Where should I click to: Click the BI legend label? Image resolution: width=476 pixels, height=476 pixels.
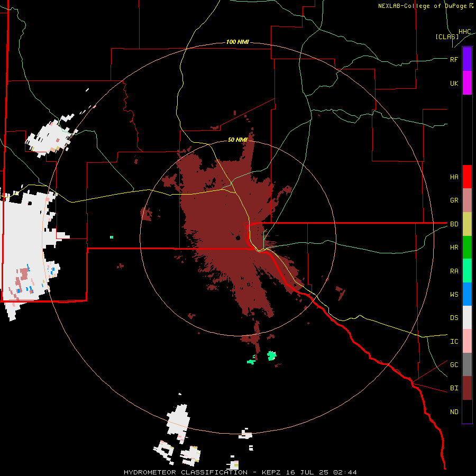point(454,388)
